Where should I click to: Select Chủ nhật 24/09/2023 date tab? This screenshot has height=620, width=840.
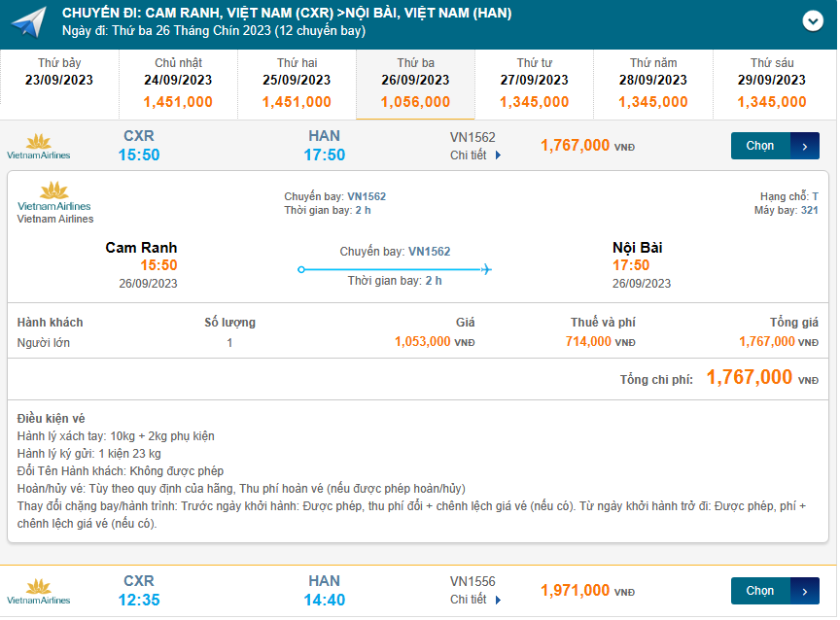point(178,82)
